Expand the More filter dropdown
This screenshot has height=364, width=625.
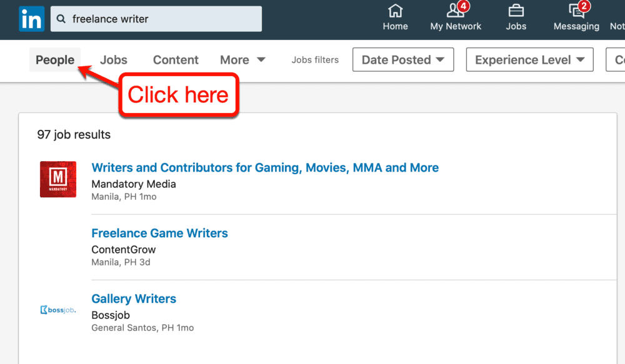[x=242, y=59]
